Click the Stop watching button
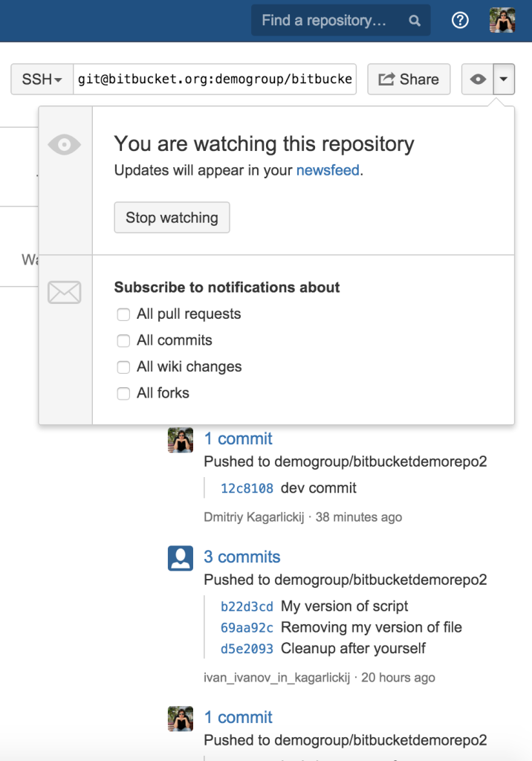Image resolution: width=532 pixels, height=761 pixels. point(172,217)
